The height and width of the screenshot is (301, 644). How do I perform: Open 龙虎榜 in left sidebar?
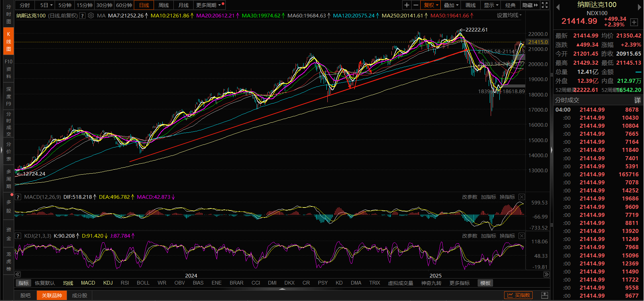[x=9, y=261]
